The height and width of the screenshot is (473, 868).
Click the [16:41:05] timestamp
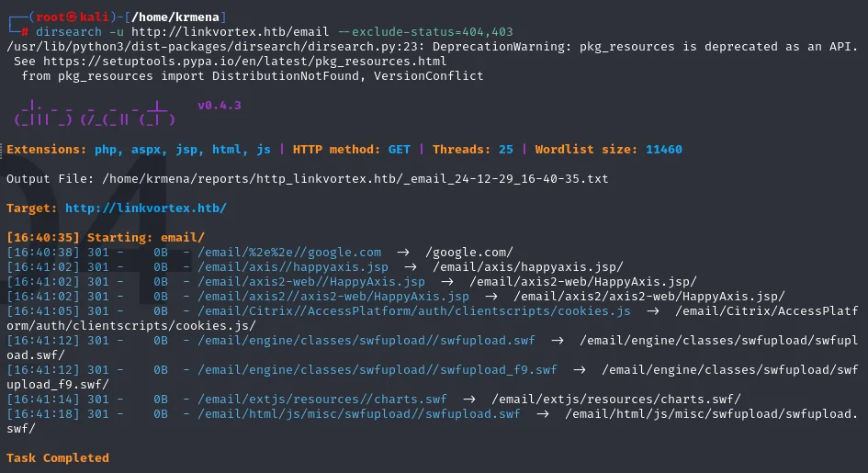[43, 311]
